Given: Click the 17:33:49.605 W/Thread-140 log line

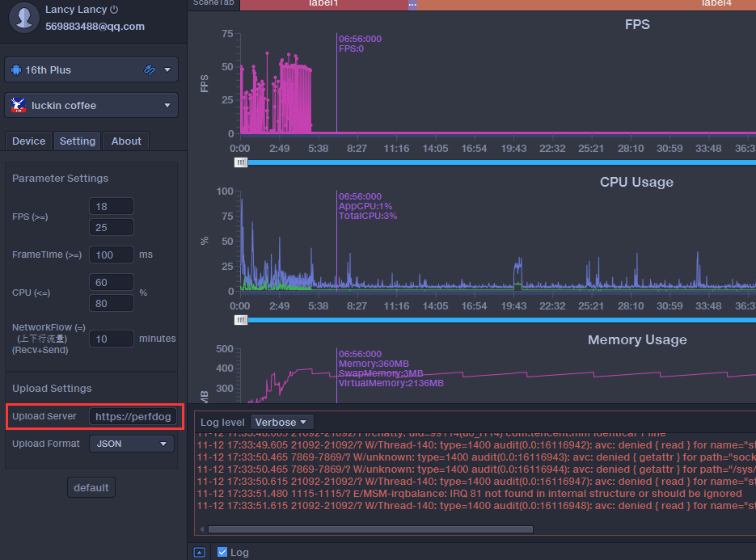Looking at the screenshot, I should [x=476, y=444].
